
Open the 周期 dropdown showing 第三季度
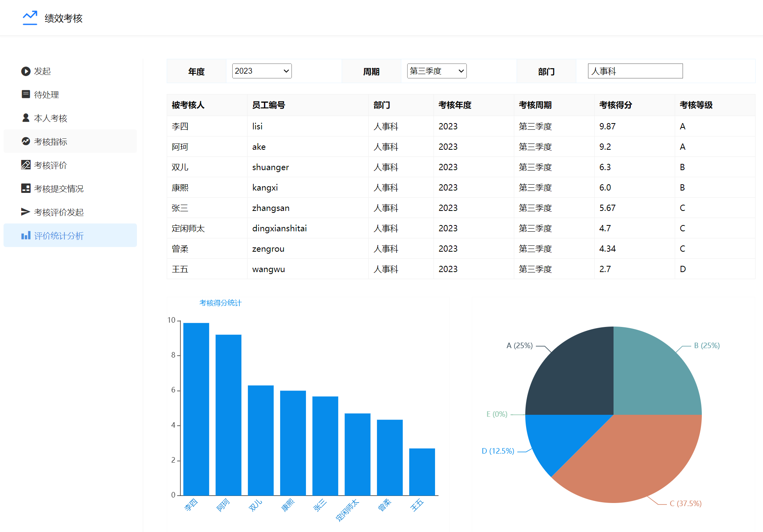437,71
